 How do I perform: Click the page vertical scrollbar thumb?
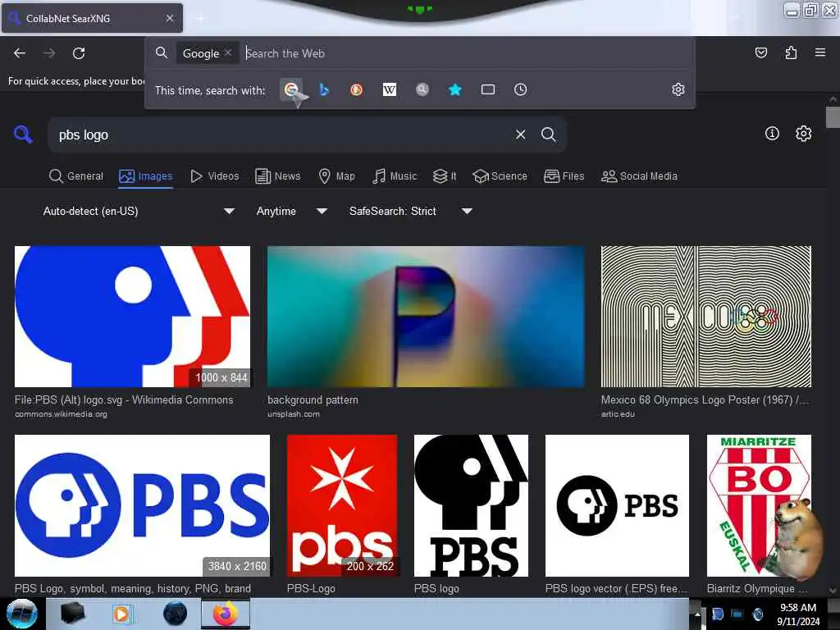point(833,117)
